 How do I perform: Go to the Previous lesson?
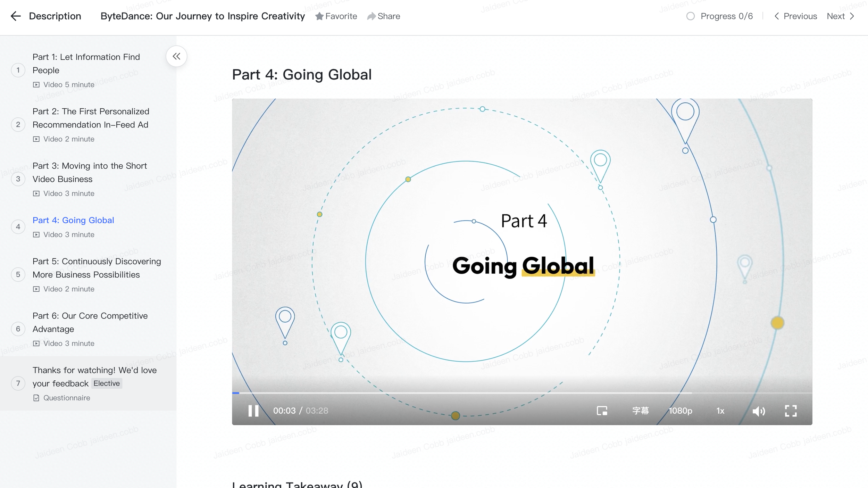pos(795,16)
